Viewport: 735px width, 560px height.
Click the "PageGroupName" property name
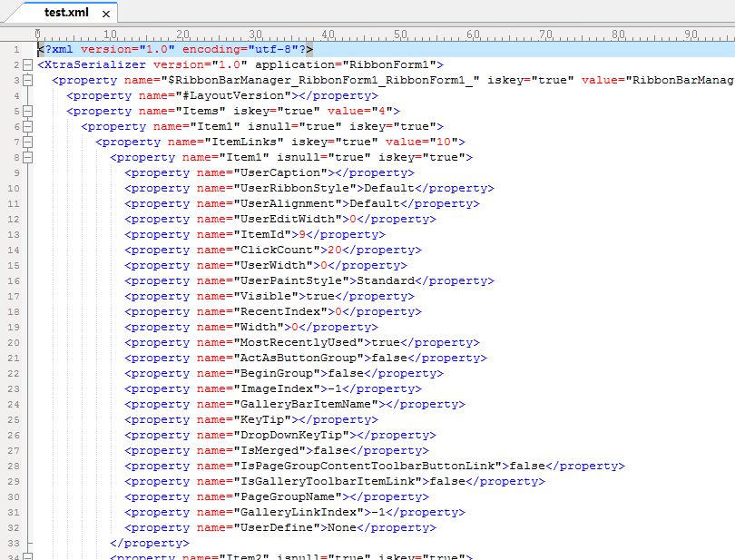(x=288, y=497)
